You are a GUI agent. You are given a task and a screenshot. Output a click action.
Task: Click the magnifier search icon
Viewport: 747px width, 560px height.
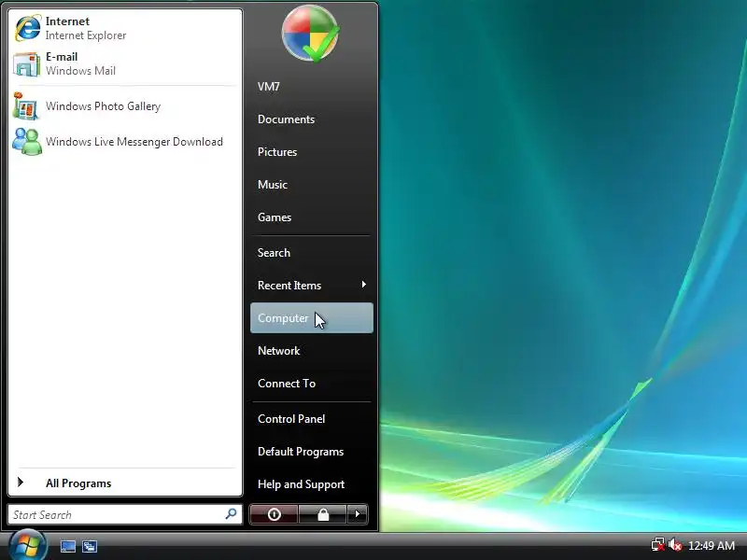coord(231,514)
